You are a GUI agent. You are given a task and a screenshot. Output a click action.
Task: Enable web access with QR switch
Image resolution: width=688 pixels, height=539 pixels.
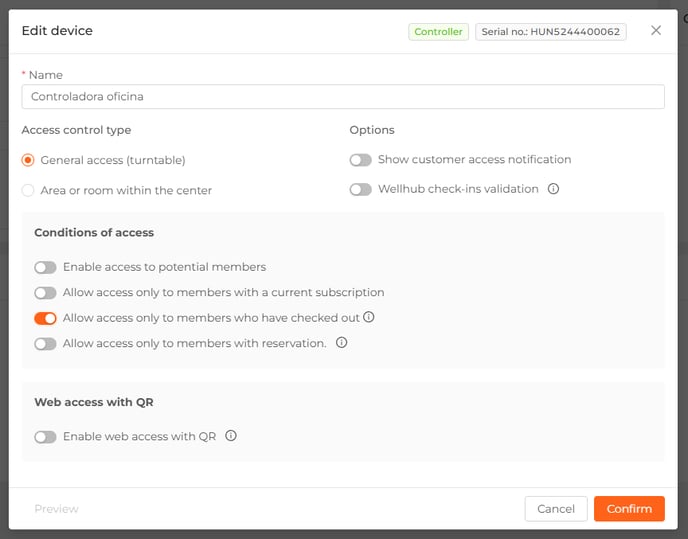coord(45,437)
